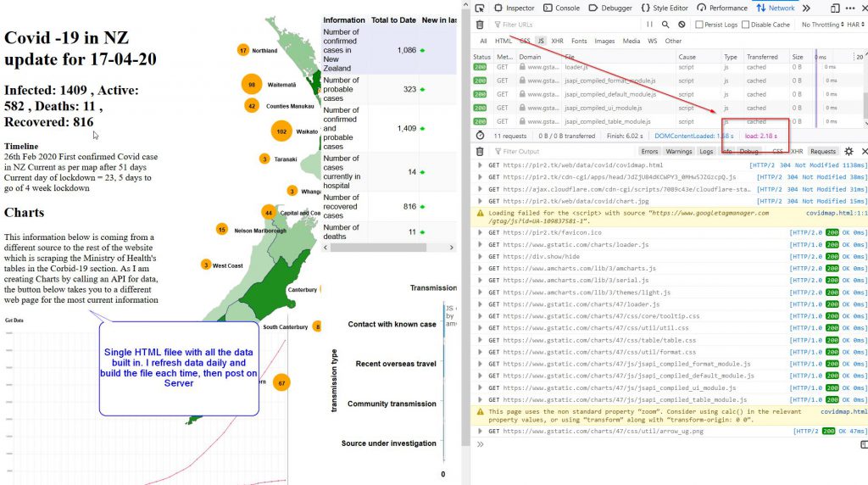
Task: Open console settings gear icon
Action: (849, 151)
